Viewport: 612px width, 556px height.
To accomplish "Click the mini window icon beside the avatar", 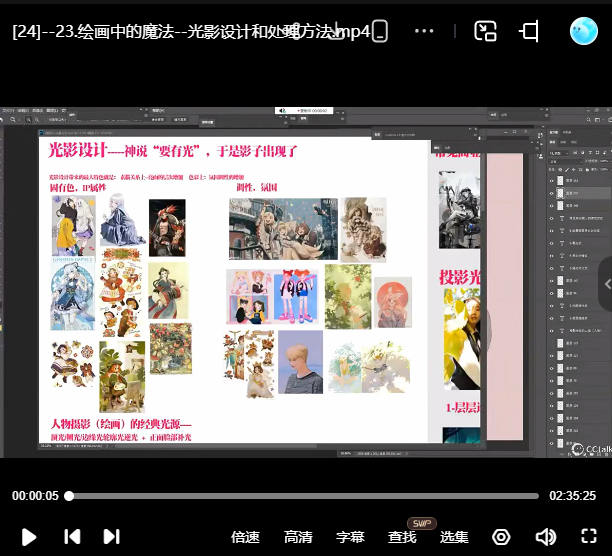I will pos(530,31).
